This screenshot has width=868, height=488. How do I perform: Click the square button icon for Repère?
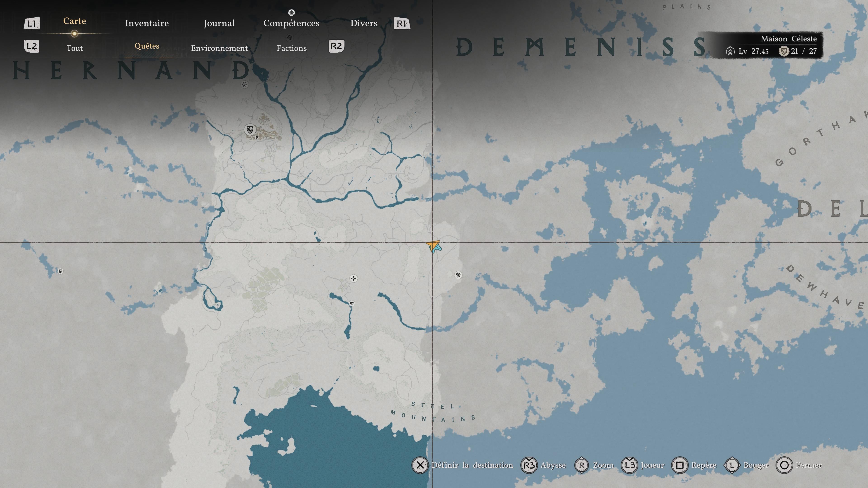pos(680,465)
